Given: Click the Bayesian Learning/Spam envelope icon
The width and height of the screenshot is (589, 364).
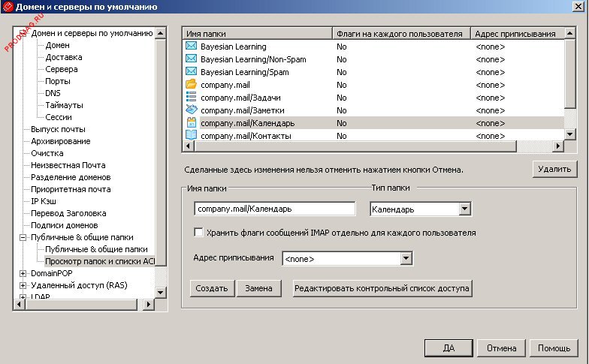Looking at the screenshot, I should click(191, 72).
